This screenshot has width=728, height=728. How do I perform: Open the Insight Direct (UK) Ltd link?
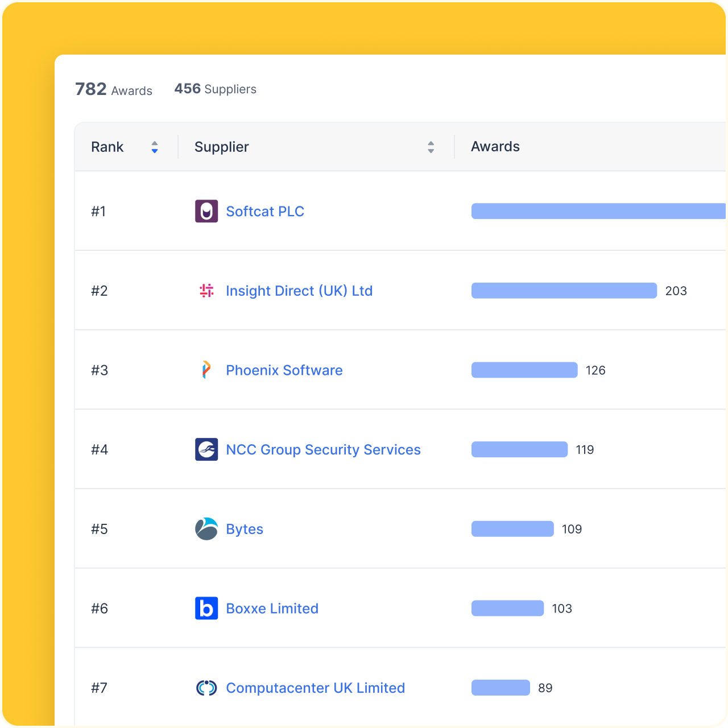click(x=299, y=291)
